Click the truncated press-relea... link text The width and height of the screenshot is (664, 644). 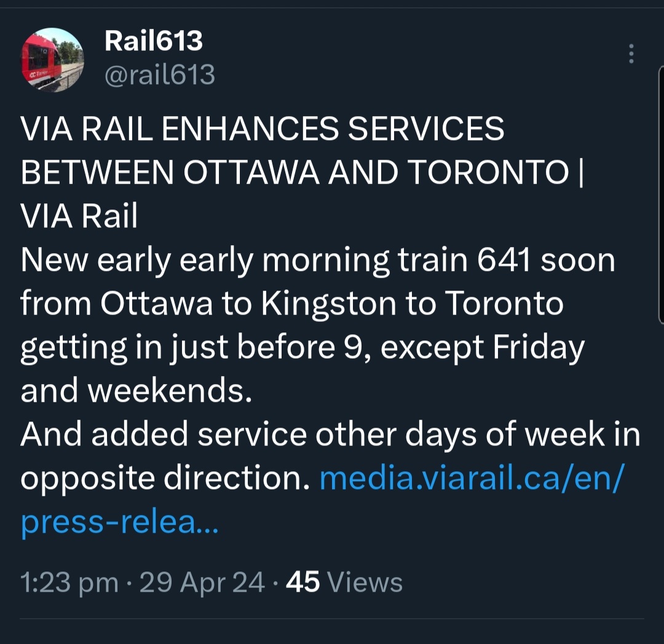[x=119, y=524]
